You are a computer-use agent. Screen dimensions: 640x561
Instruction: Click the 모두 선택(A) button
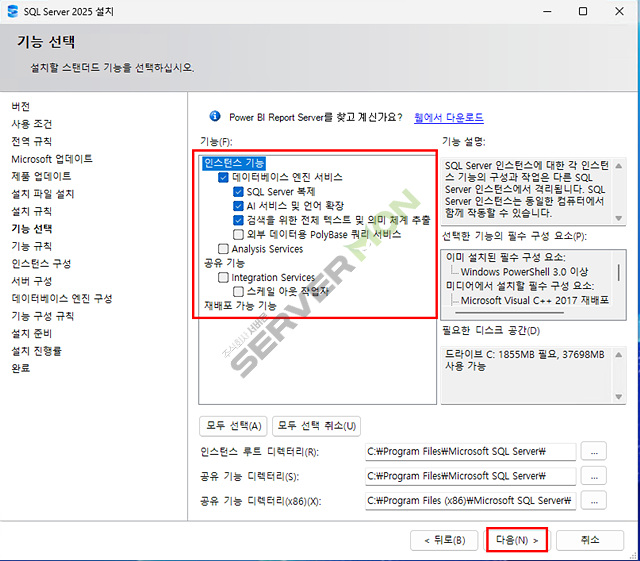coord(233,426)
